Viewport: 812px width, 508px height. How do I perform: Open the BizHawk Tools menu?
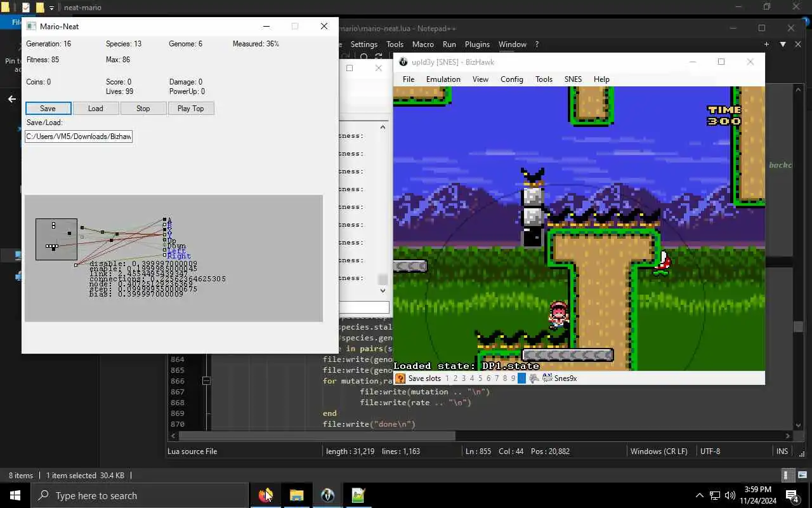[544, 79]
